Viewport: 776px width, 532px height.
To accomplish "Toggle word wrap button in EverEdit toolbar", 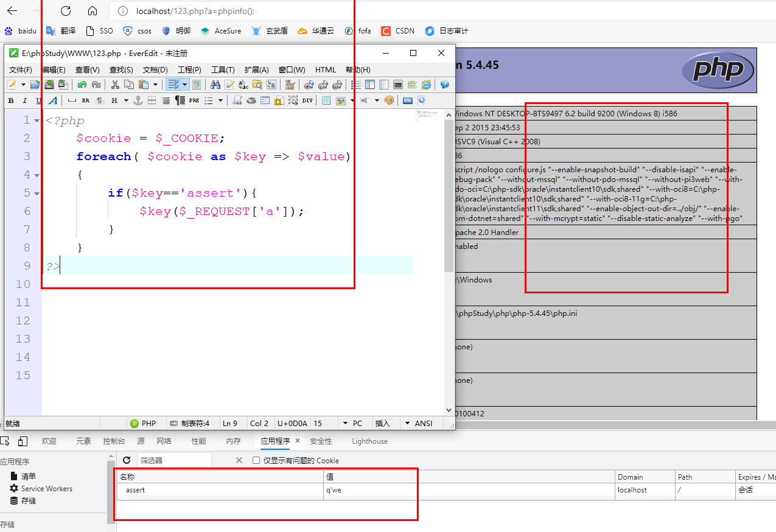I will [173, 85].
